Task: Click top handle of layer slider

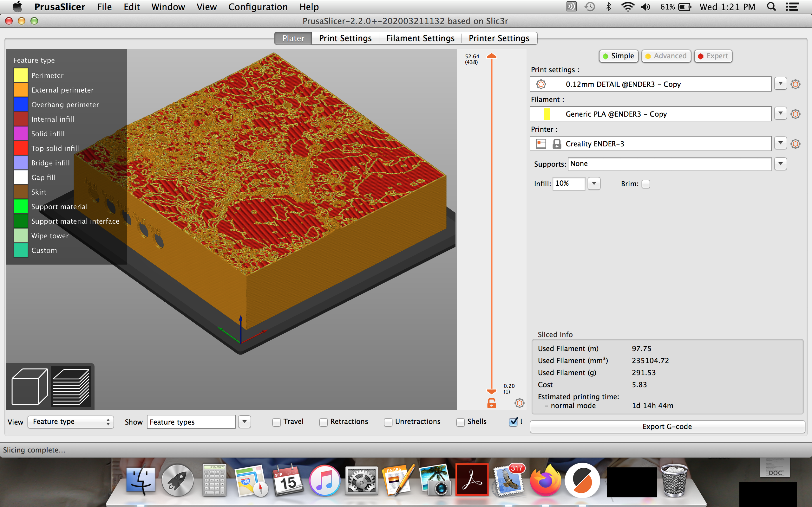Action: click(492, 56)
